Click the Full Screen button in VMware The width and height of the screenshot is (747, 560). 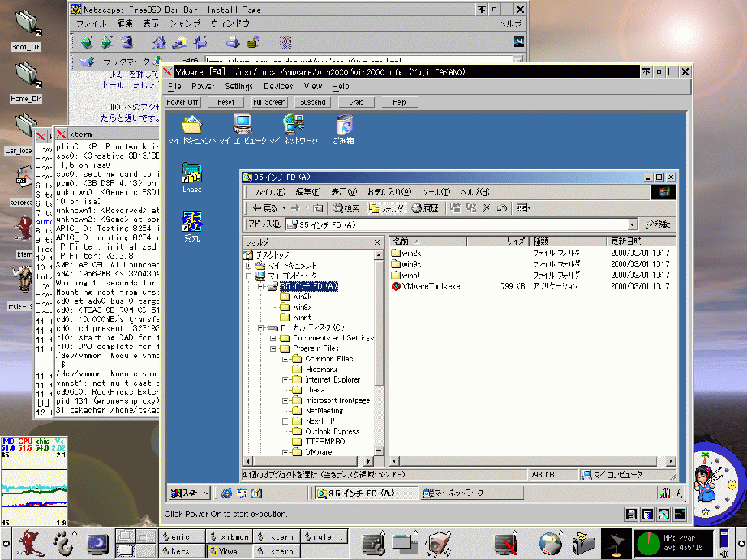click(x=268, y=102)
